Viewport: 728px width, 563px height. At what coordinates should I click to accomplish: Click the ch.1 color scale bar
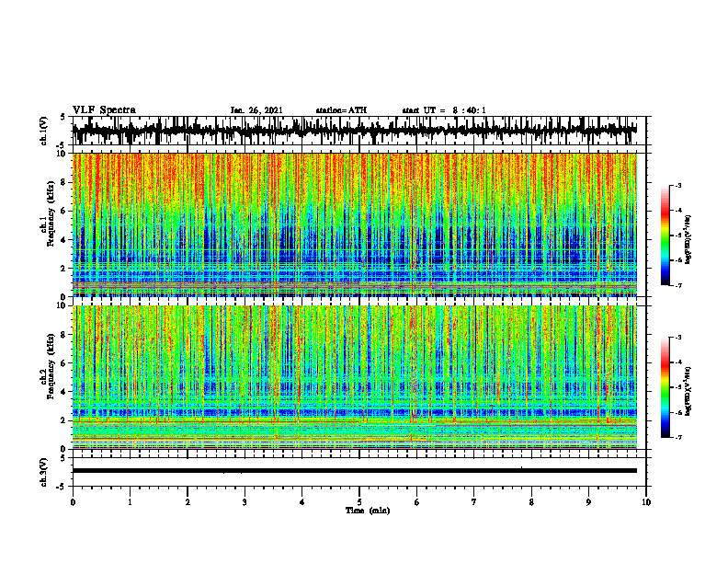tap(665, 236)
